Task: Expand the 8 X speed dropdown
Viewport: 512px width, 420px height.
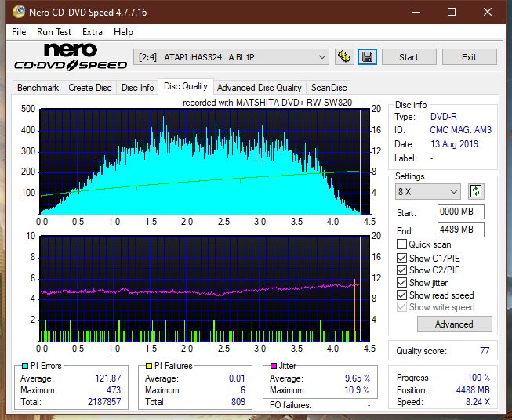Action: click(427, 191)
